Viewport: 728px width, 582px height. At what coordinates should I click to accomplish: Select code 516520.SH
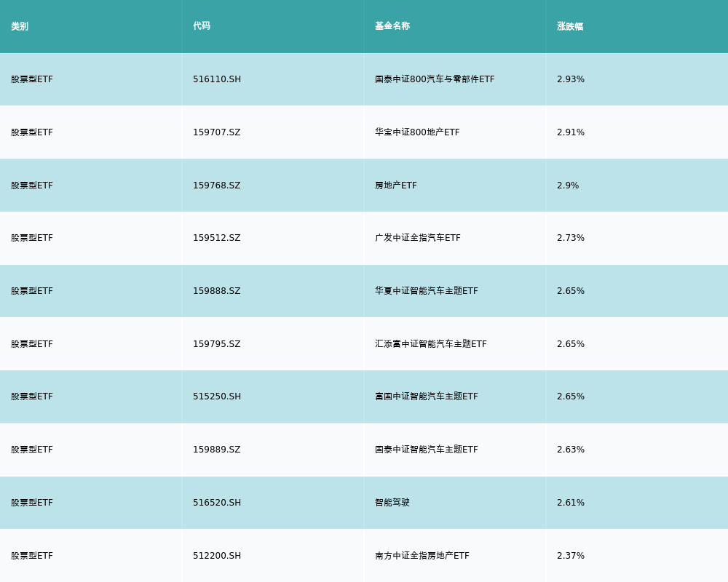click(x=217, y=503)
